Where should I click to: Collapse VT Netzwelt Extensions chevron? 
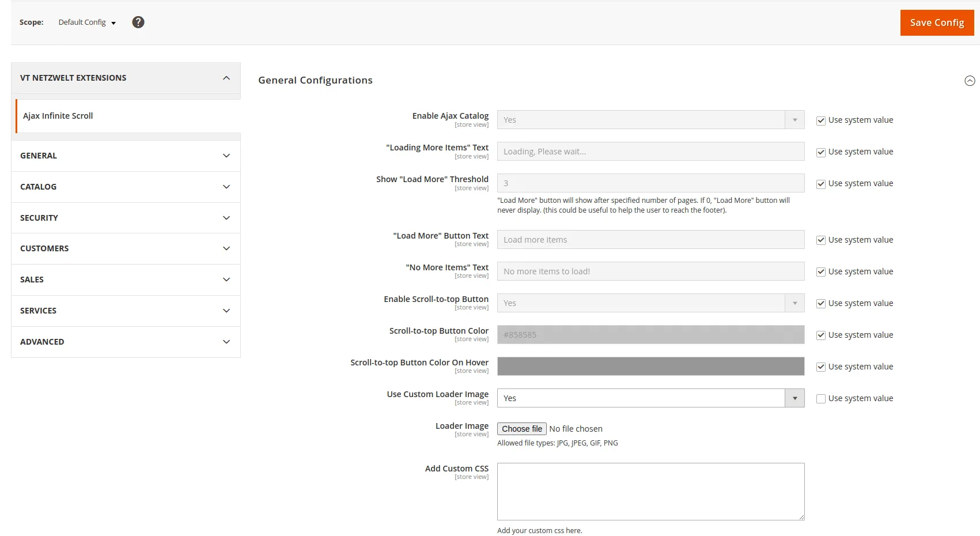[226, 78]
